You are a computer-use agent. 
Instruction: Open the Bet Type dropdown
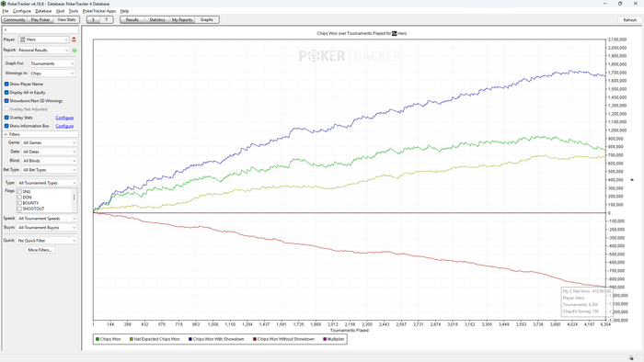(x=50, y=170)
